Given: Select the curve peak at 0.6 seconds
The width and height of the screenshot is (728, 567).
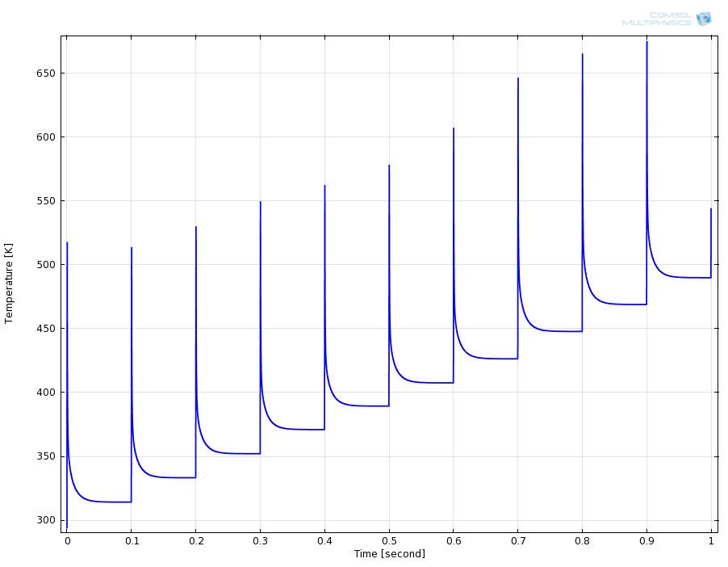Looking at the screenshot, I should pyautogui.click(x=454, y=130).
